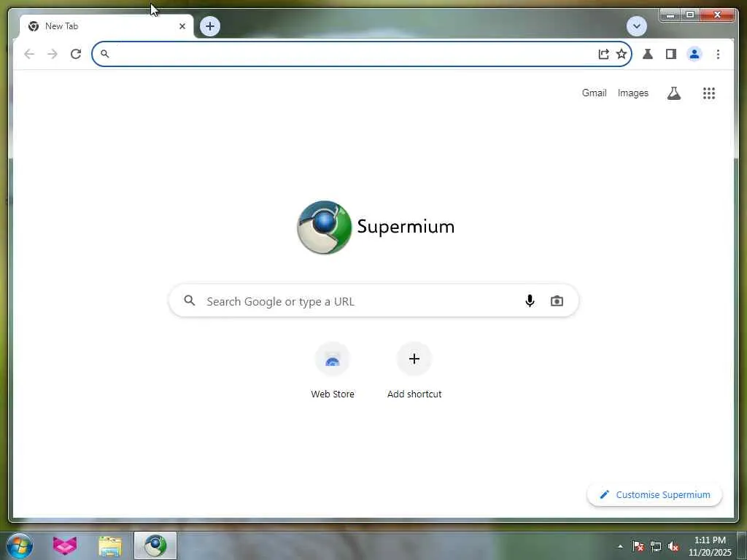Screen dimensions: 747x560
Task: Open the Windows Start menu
Action: [20, 545]
